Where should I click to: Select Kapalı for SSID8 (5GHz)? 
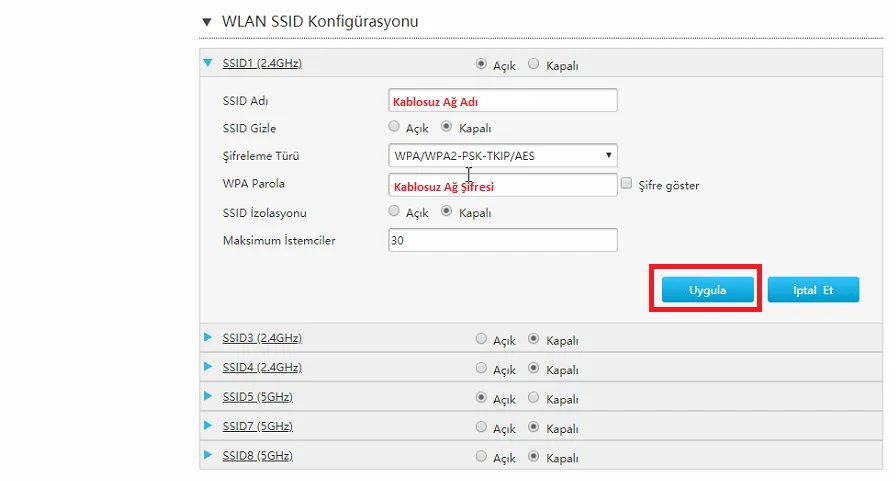(x=533, y=456)
